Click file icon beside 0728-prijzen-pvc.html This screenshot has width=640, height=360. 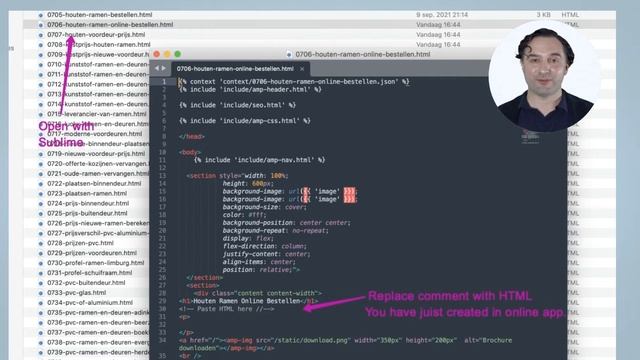[40, 243]
